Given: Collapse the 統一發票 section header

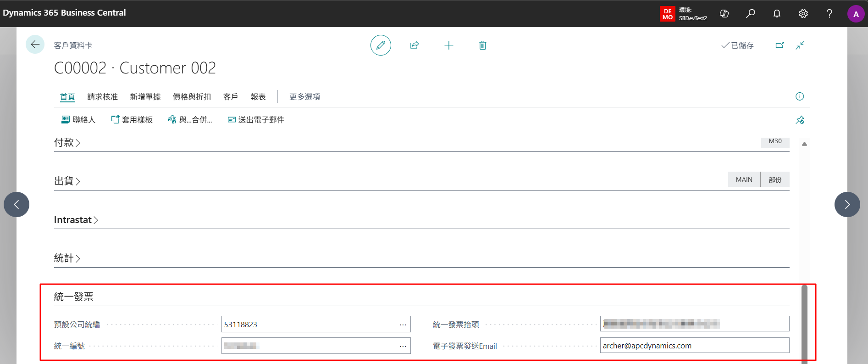Looking at the screenshot, I should click(x=74, y=297).
